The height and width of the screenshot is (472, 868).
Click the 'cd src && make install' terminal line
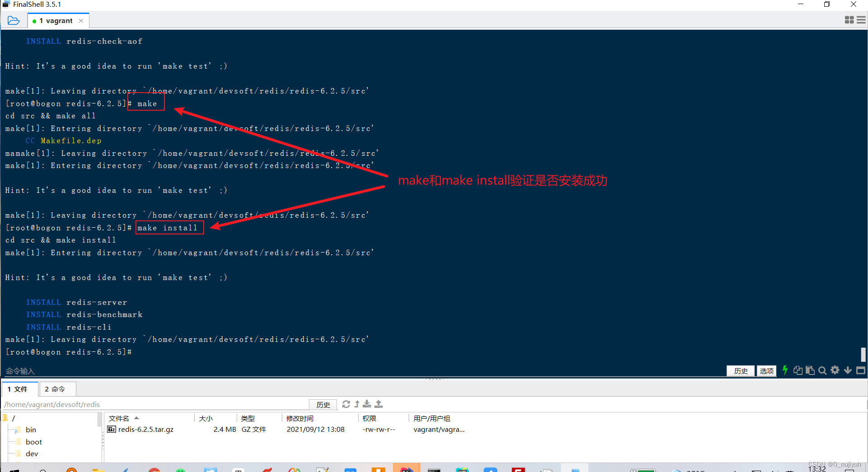[61, 240]
